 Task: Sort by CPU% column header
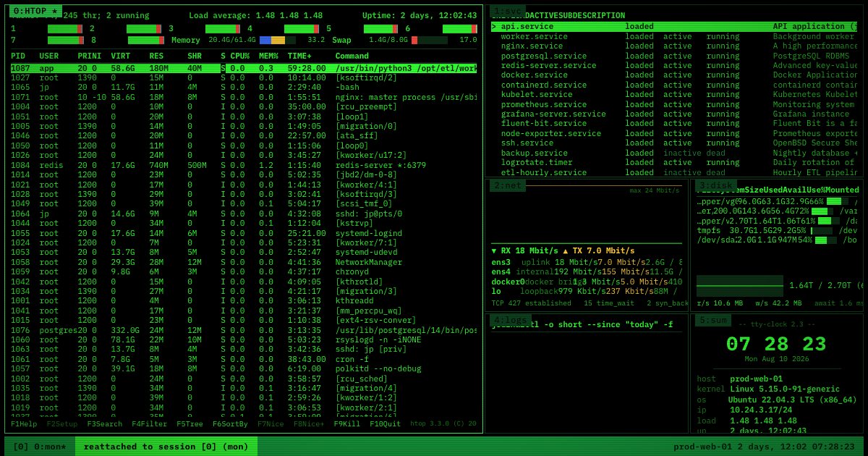(240, 56)
